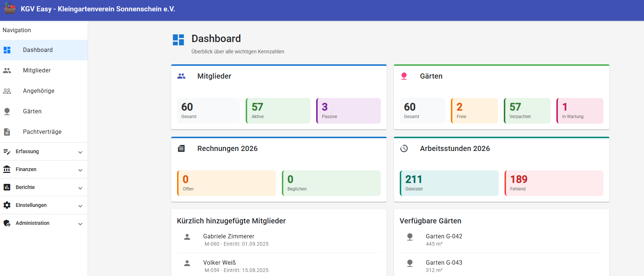Screen dimensions: 644x276
Task: Click the tree icon next to Garten G-043
Action: pos(410,263)
